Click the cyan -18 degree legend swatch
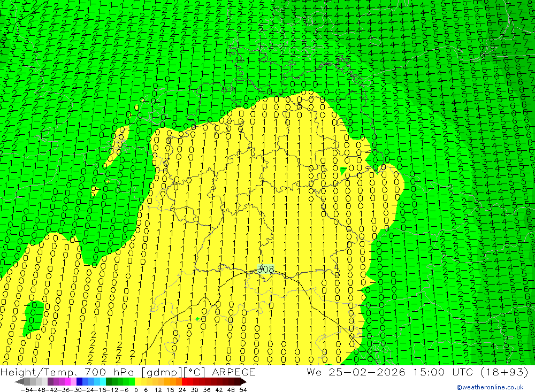Viewport: 535px width, 392px height. point(103,382)
